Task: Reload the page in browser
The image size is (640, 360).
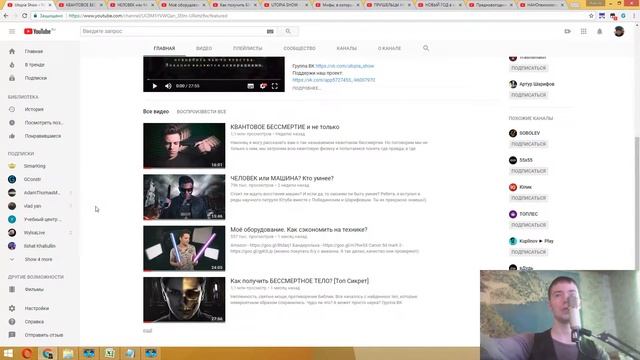Action: coord(24,16)
